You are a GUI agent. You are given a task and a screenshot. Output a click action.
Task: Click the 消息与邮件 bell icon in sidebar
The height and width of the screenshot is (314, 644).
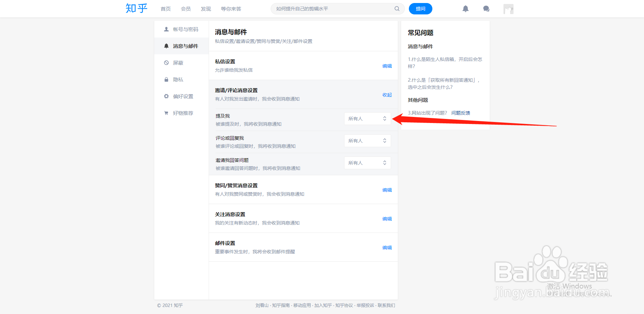click(x=166, y=46)
